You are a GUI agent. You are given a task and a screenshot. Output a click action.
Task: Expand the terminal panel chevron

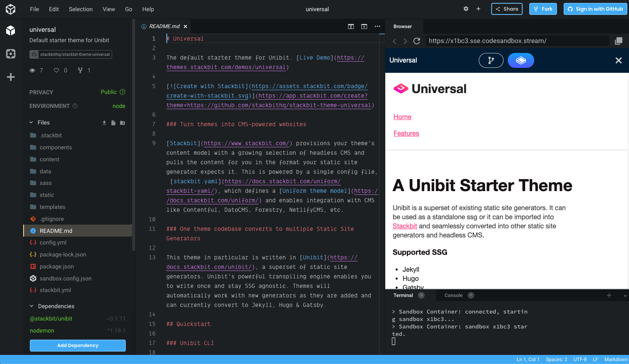point(625,296)
